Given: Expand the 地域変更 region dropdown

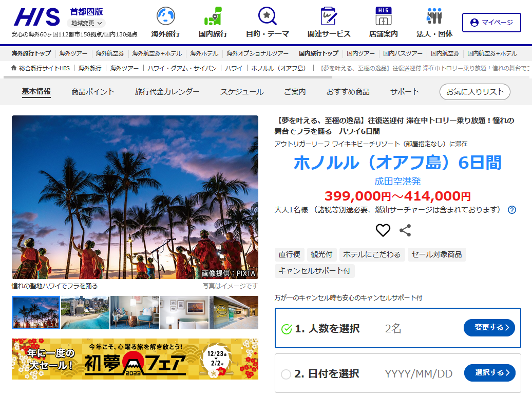Looking at the screenshot, I should pos(86,23).
